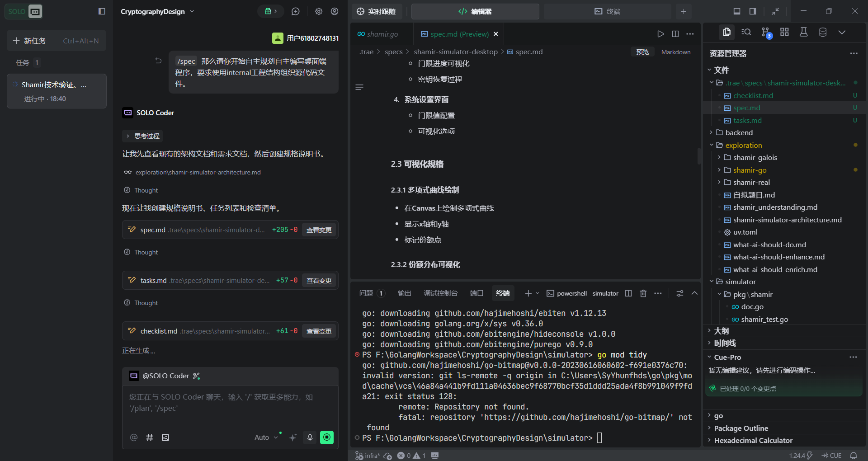Delete terminal with the trash icon
868x461 pixels.
tap(643, 293)
